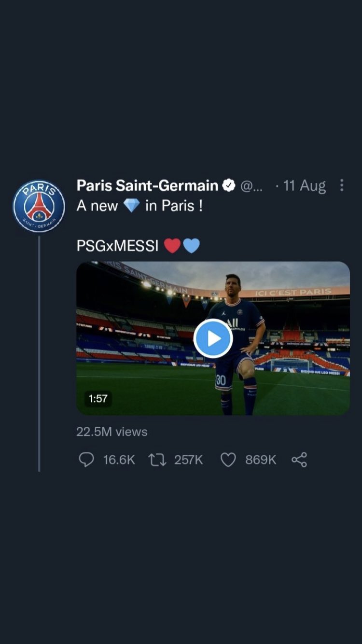Like the tweet with the heart icon
Image resolution: width=362 pixels, height=644 pixels.
pos(228,460)
